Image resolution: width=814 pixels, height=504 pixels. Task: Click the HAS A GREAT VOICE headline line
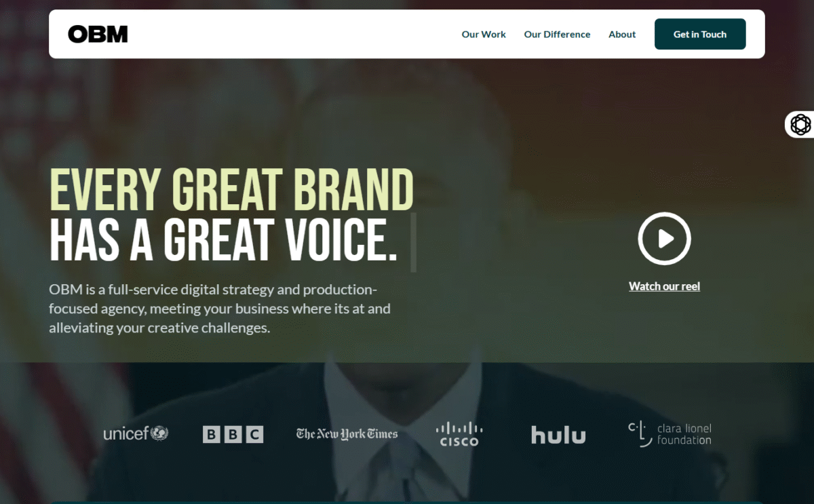pos(223,241)
